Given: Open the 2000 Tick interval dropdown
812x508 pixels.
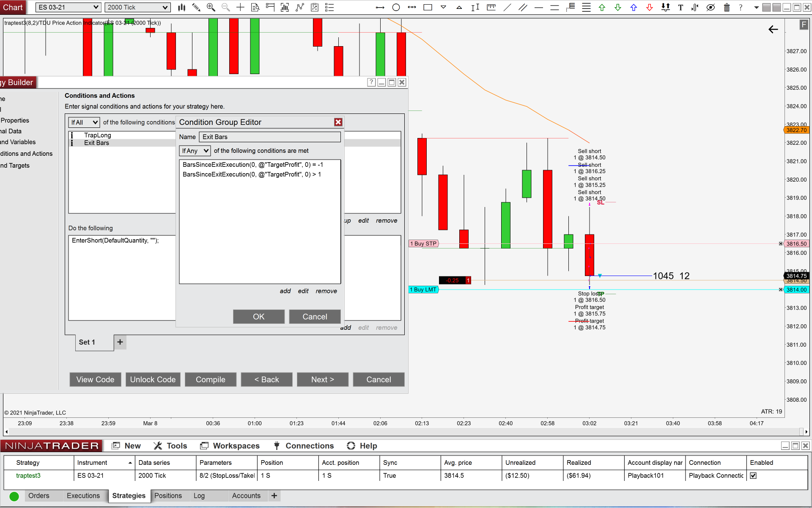Looking at the screenshot, I should coord(137,7).
